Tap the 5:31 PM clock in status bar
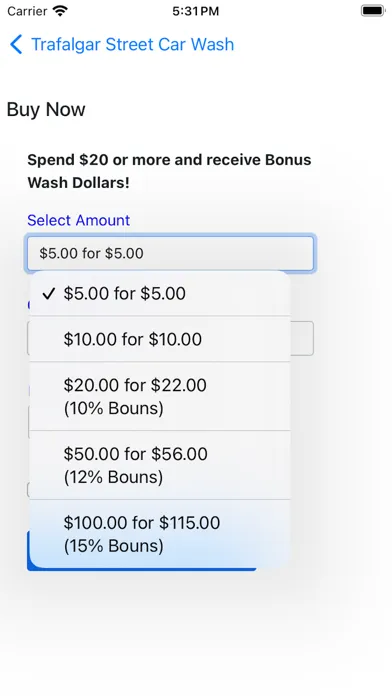The height and width of the screenshot is (696, 392). (196, 11)
